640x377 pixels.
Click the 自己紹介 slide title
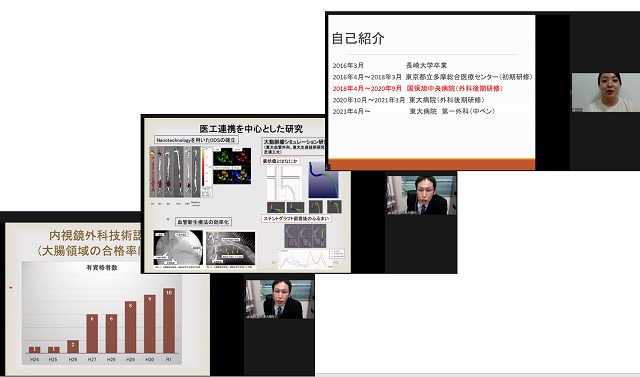[x=358, y=38]
